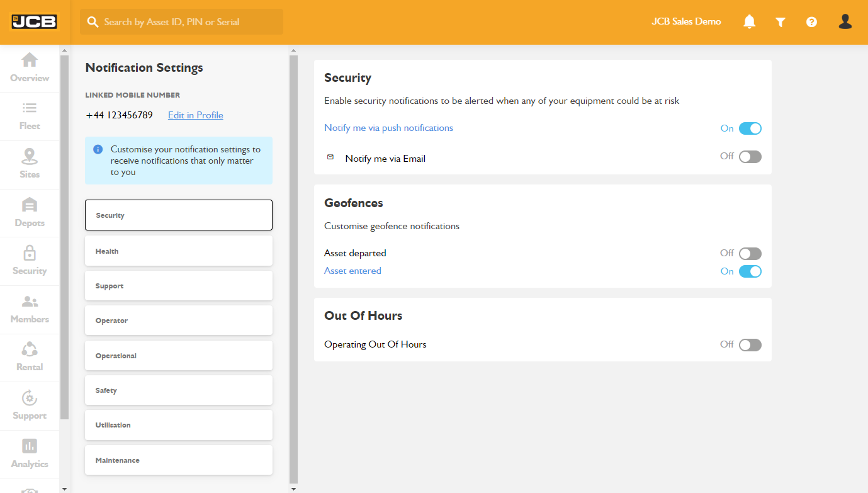Open the filter funnel icon

pyautogui.click(x=781, y=22)
